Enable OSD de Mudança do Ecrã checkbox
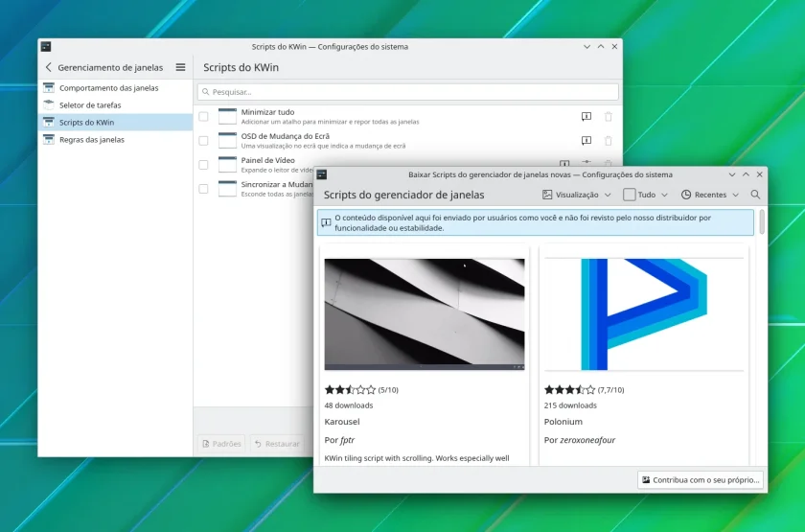 coord(204,141)
